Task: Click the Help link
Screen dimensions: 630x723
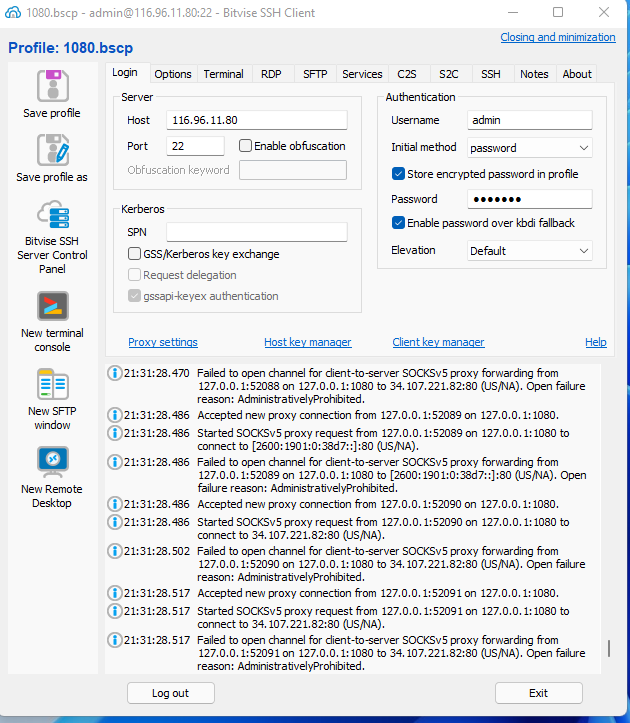Action: point(596,342)
